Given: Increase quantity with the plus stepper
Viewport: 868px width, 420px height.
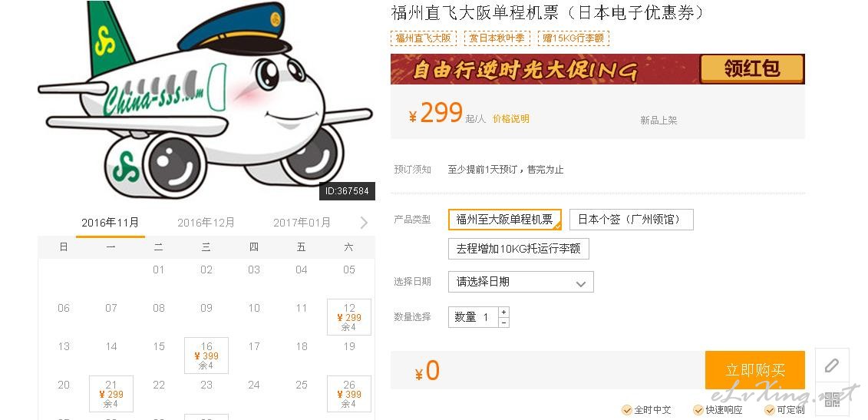Looking at the screenshot, I should [503, 312].
